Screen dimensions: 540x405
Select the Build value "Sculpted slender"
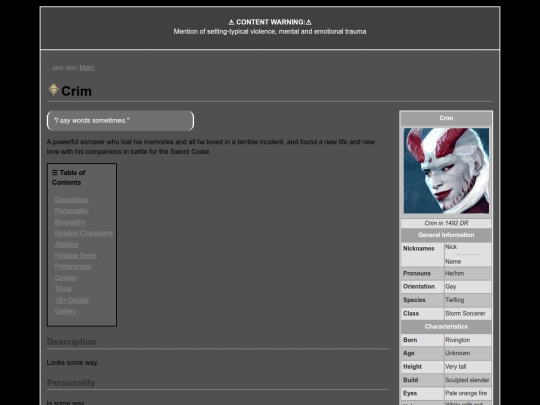467,380
